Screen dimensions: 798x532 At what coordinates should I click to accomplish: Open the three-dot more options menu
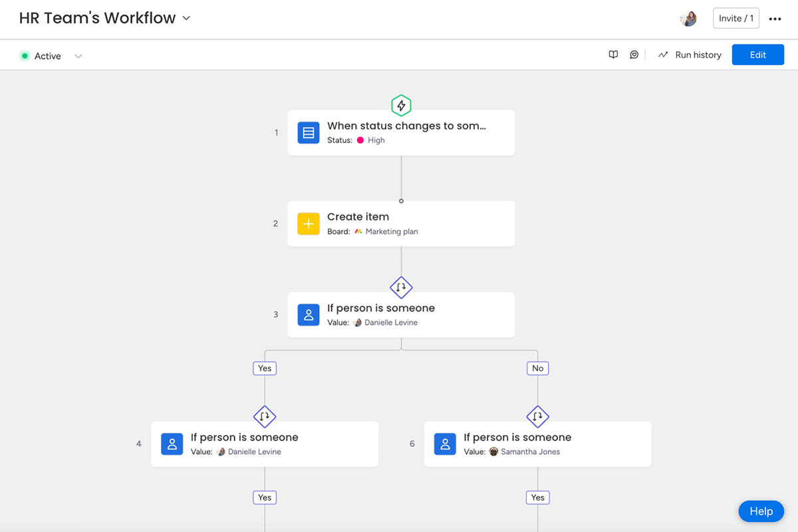(x=775, y=19)
